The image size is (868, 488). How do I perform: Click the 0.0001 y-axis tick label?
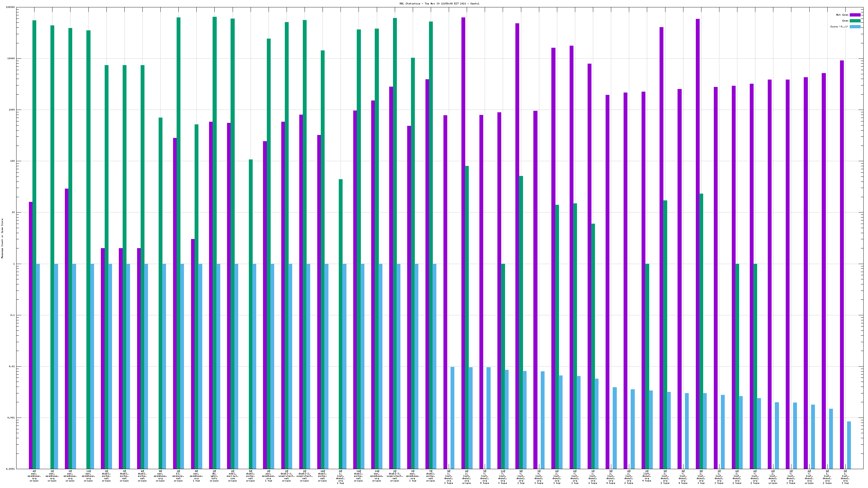(11, 469)
